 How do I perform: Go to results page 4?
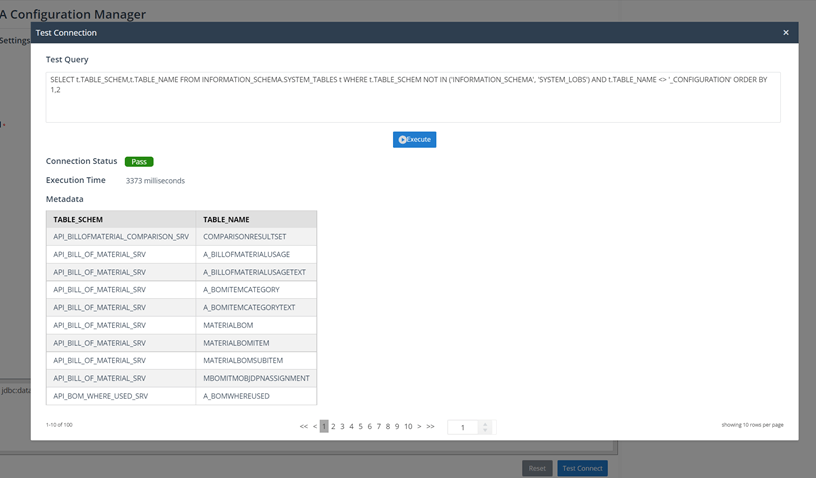coord(351,427)
